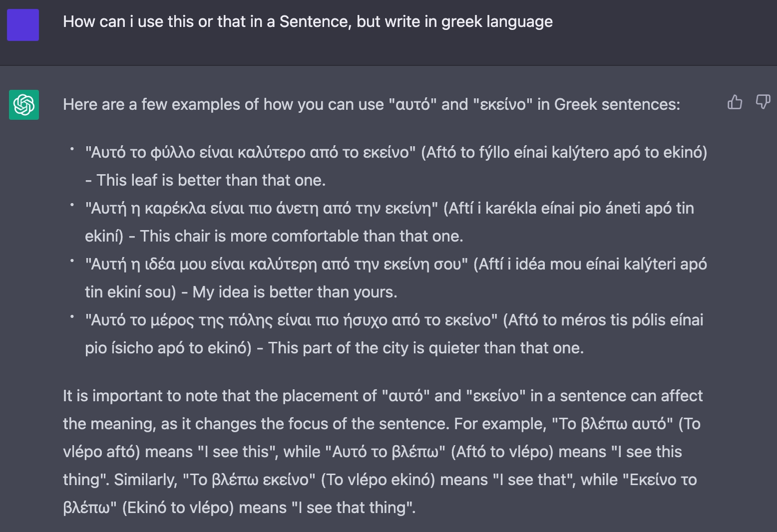Click the thumbs down feedback icon
The image size is (777, 532).
click(x=763, y=102)
